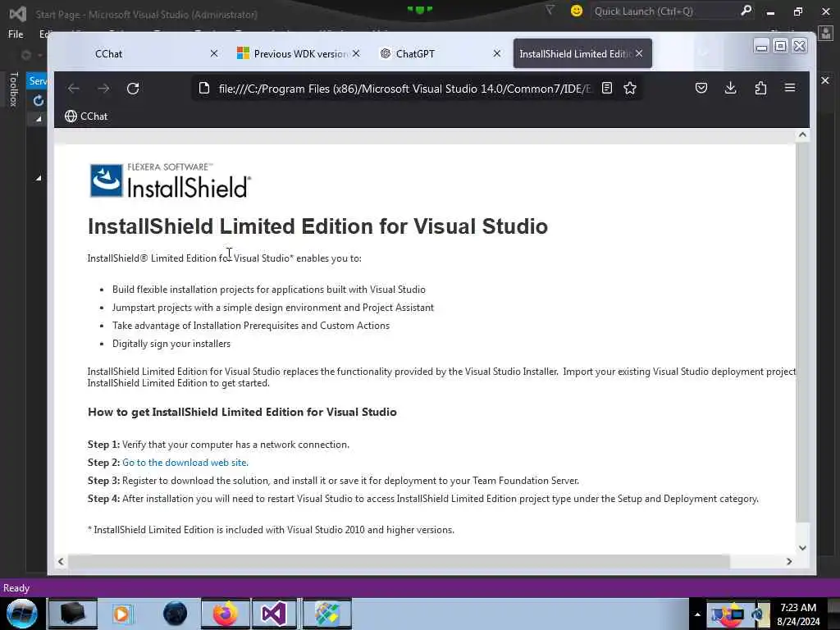Open the Windows Start button
Viewport: 840px width, 630px height.
tap(22, 614)
